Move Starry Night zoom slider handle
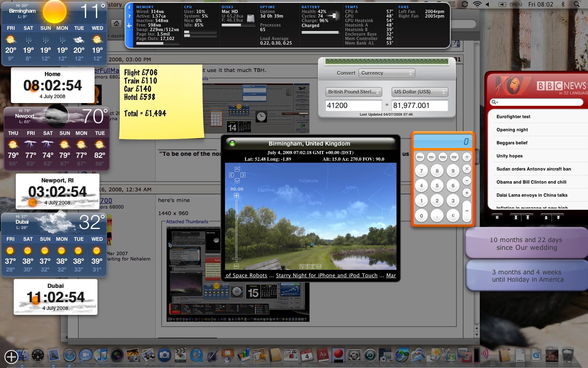Viewport: 588px width, 368px height. [x=236, y=259]
